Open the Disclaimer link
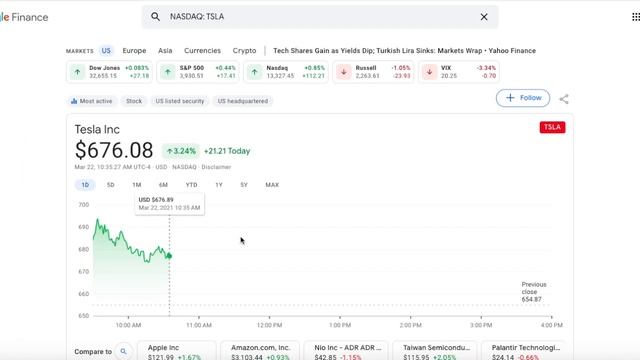 pyautogui.click(x=216, y=167)
